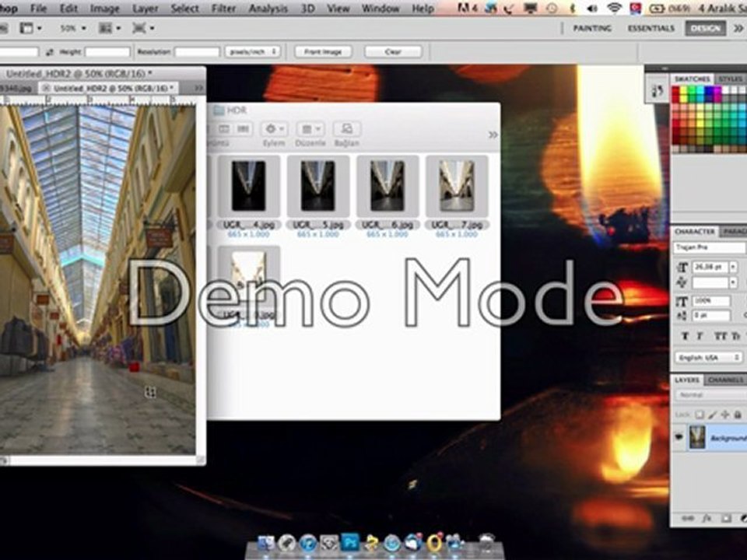Switch to the Painting workspace
Image resolution: width=747 pixels, height=560 pixels.
[x=592, y=28]
